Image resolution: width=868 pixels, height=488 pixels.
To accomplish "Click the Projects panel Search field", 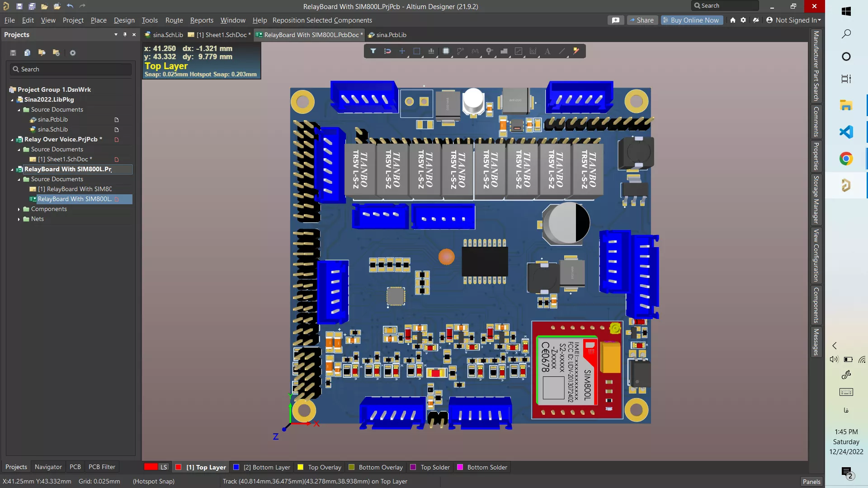I will click(71, 69).
